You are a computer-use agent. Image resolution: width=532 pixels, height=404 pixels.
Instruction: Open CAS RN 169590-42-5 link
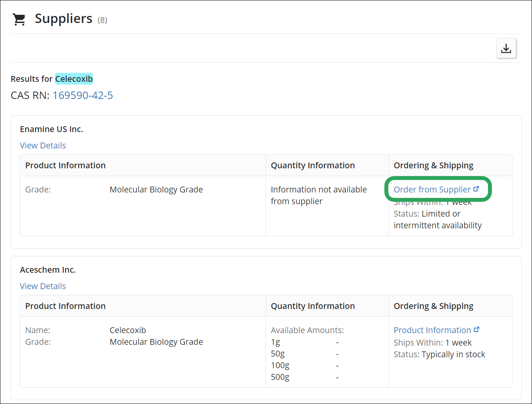click(83, 95)
